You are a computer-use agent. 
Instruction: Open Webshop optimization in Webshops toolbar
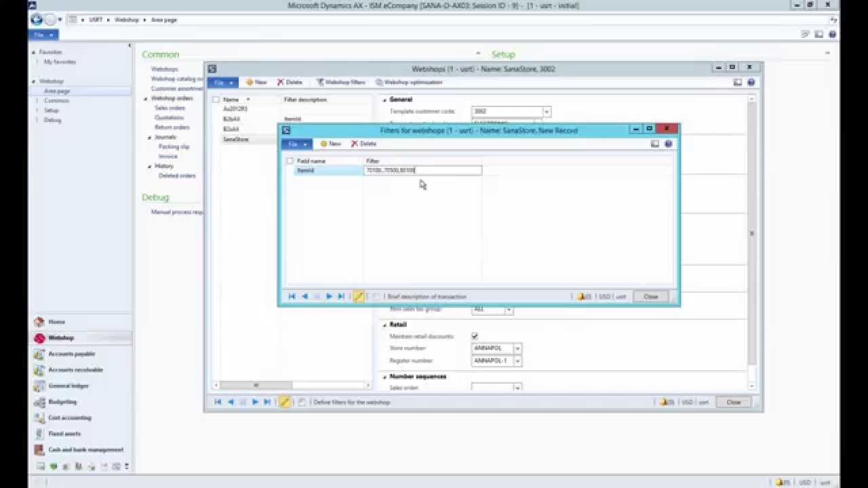tap(409, 82)
